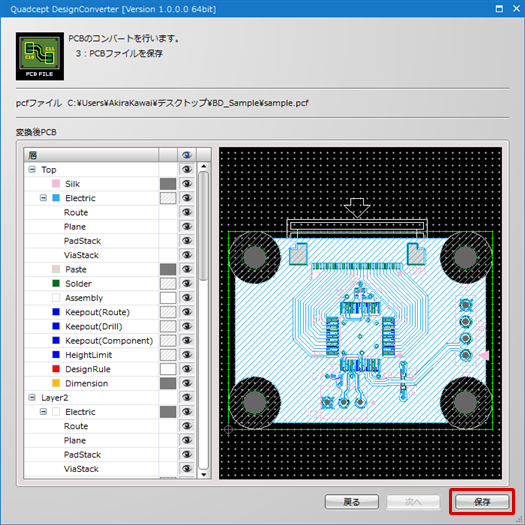Click the hatched fill pattern box for Solder
This screenshot has height=525, width=525.
click(168, 283)
